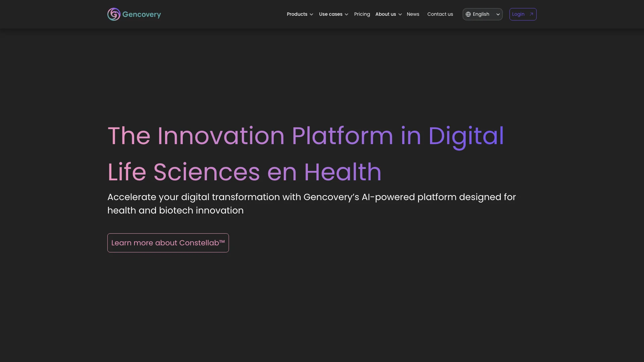
Task: Click the language selector's down chevron
Action: click(498, 14)
